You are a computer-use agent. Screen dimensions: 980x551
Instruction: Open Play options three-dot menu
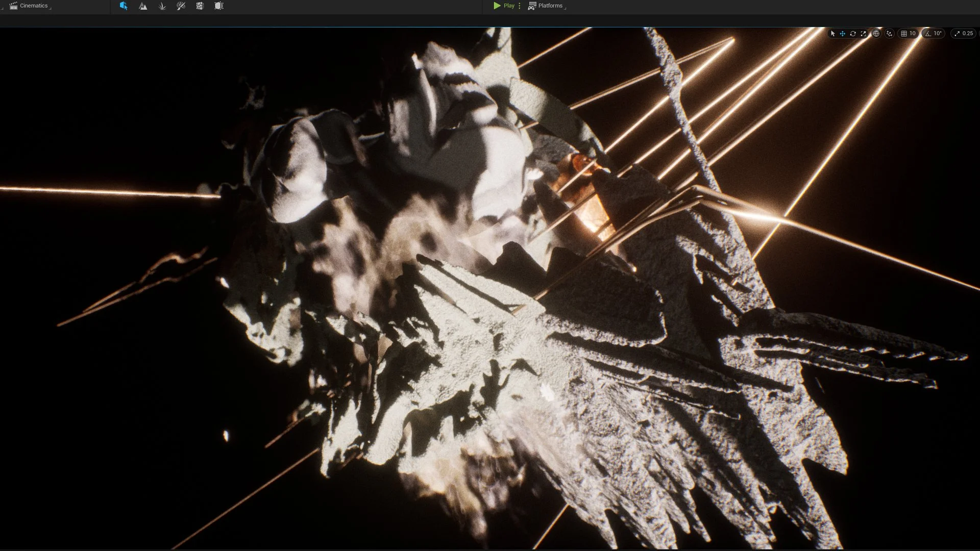(x=520, y=6)
